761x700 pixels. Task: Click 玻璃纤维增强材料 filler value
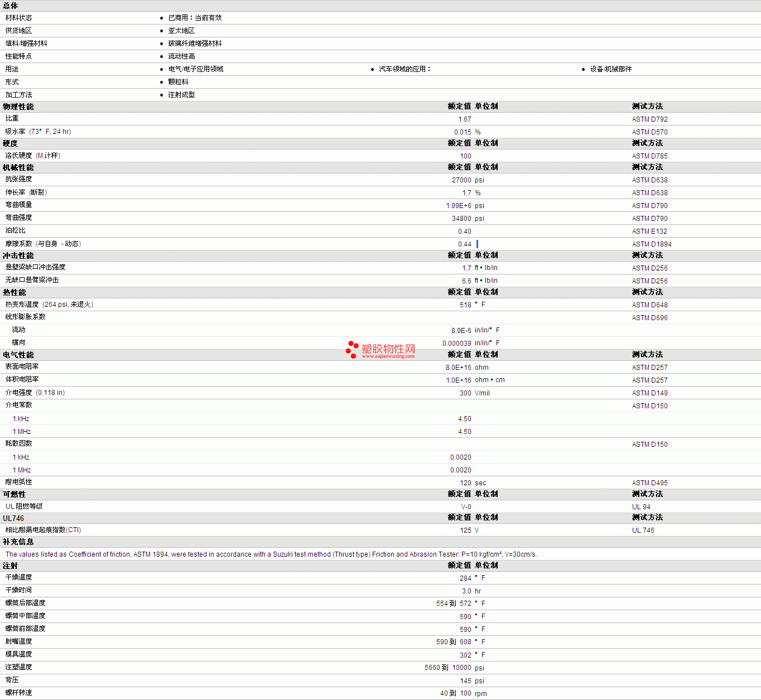pos(195,44)
